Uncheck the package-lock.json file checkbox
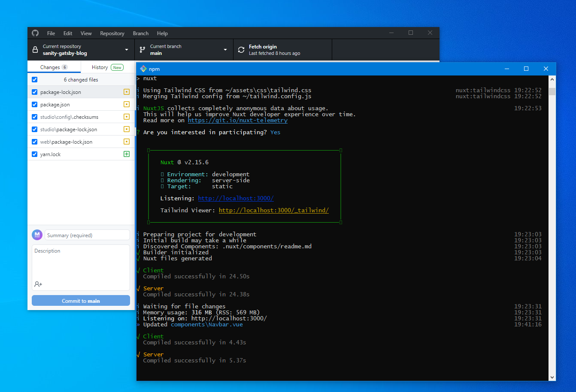Screen dimensions: 576x392 pos(35,92)
